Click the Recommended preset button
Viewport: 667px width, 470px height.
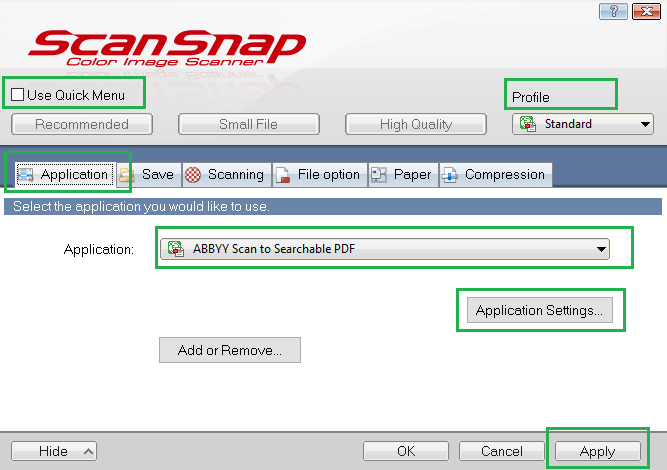point(82,124)
